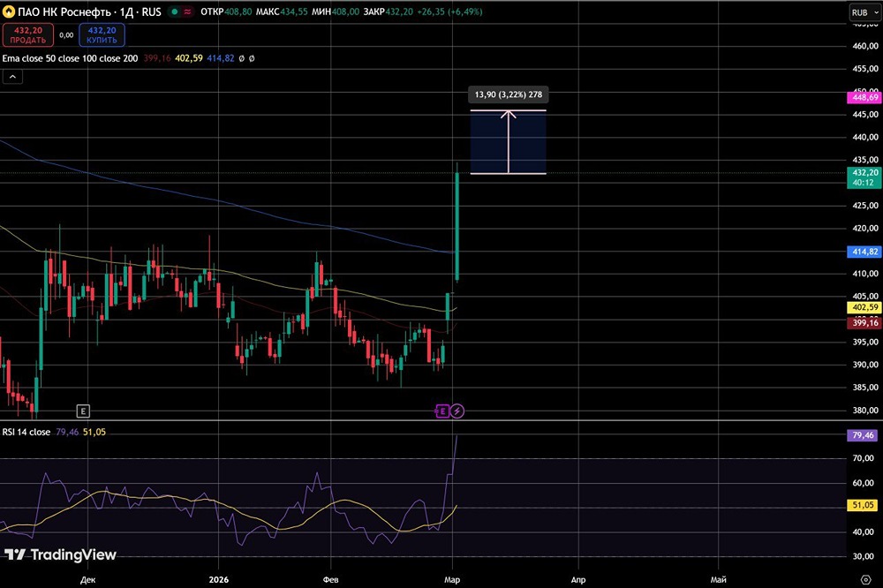Click the Апр label on the time axis
Image resolution: width=883 pixels, height=588 pixels.
(578, 579)
